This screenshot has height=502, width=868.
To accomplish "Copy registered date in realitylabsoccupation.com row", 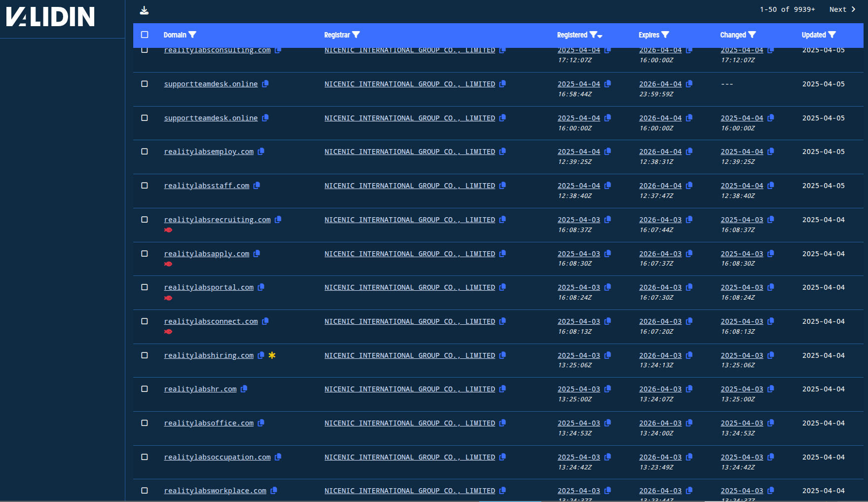I will (608, 457).
